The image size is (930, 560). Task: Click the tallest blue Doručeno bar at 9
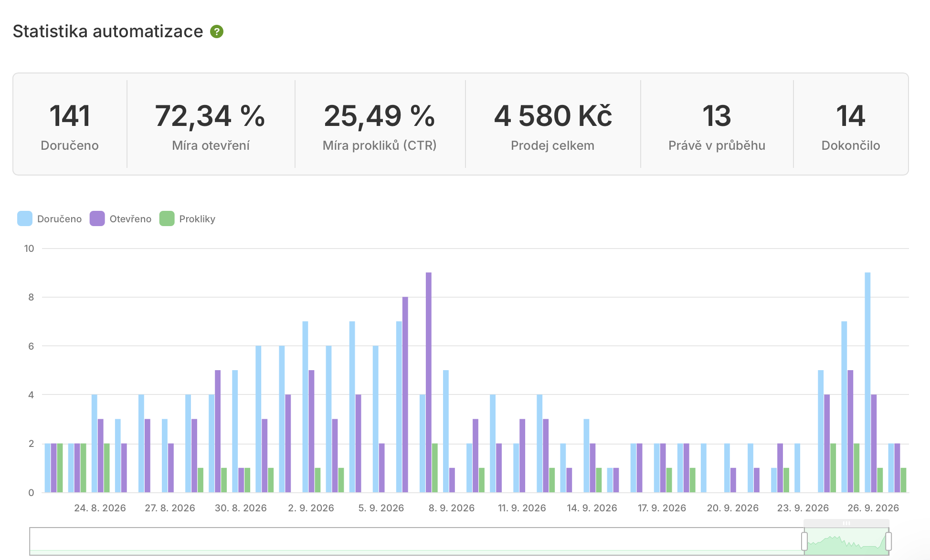pos(867,382)
